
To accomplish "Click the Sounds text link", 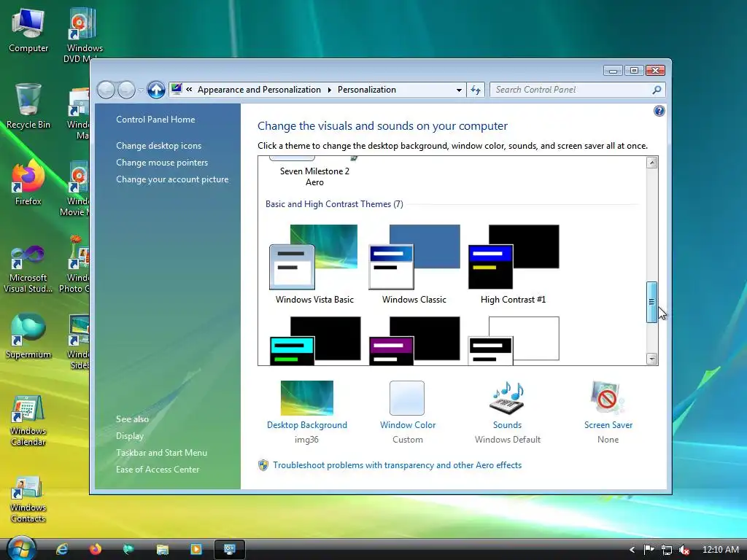I will point(508,425).
